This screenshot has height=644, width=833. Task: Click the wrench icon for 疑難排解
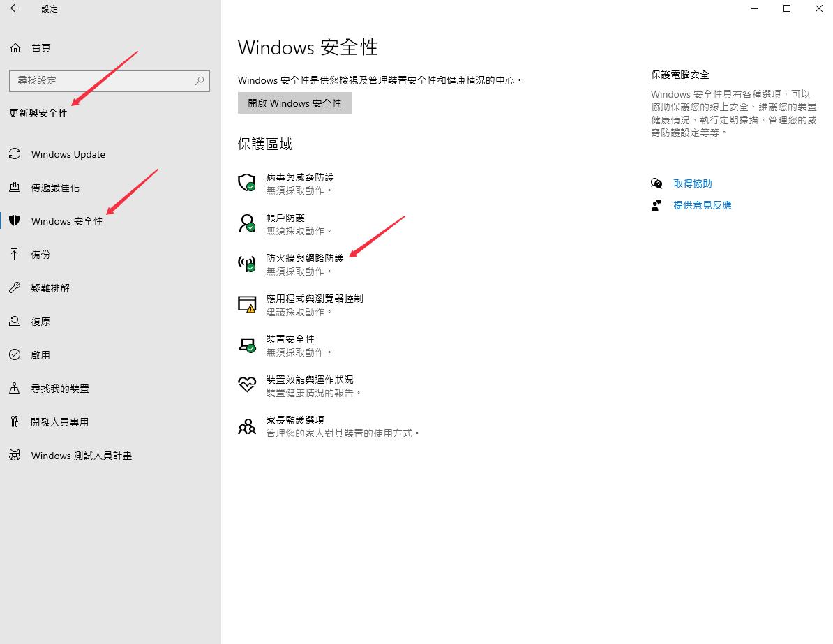[x=15, y=288]
